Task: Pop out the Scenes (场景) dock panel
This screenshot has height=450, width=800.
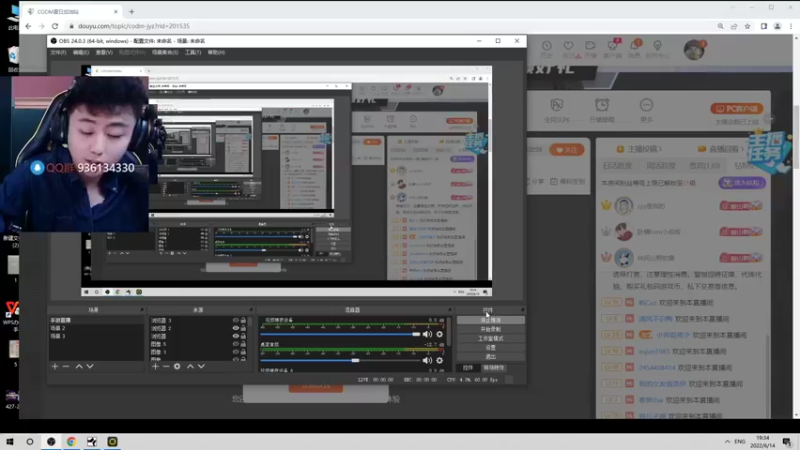Action: pyautogui.click(x=142, y=310)
